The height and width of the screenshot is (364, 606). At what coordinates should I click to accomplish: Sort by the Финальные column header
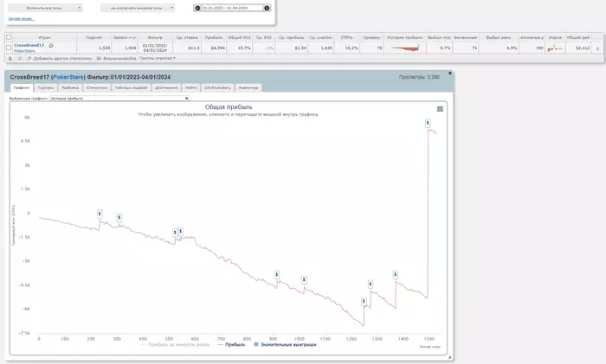[x=466, y=37]
